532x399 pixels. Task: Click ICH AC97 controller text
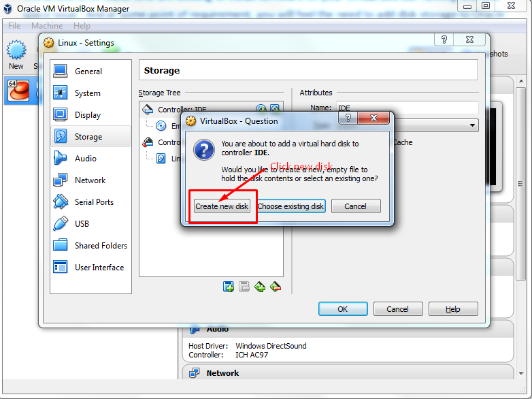coord(252,355)
